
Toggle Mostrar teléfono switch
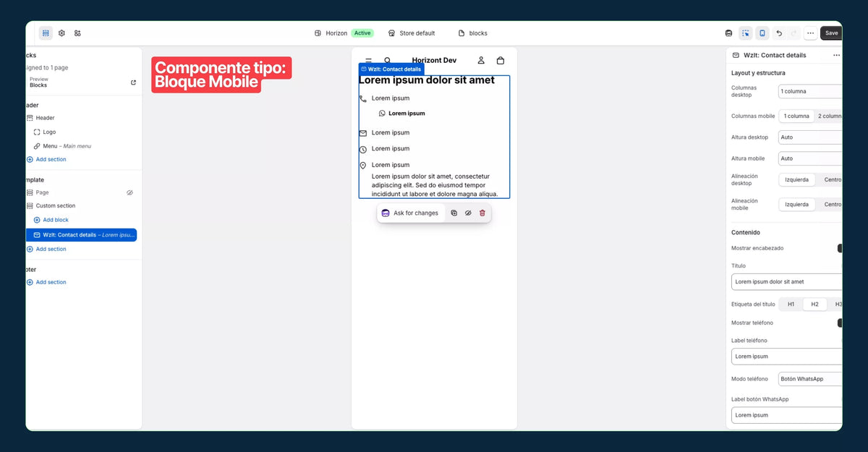pos(840,323)
